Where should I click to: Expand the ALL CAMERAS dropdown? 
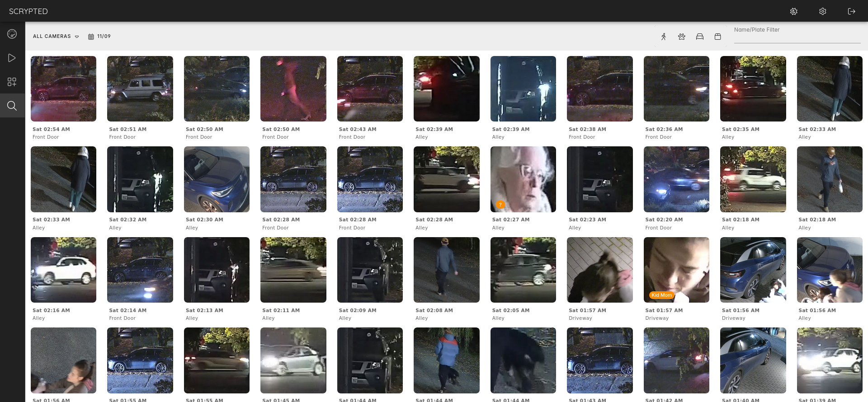click(56, 36)
